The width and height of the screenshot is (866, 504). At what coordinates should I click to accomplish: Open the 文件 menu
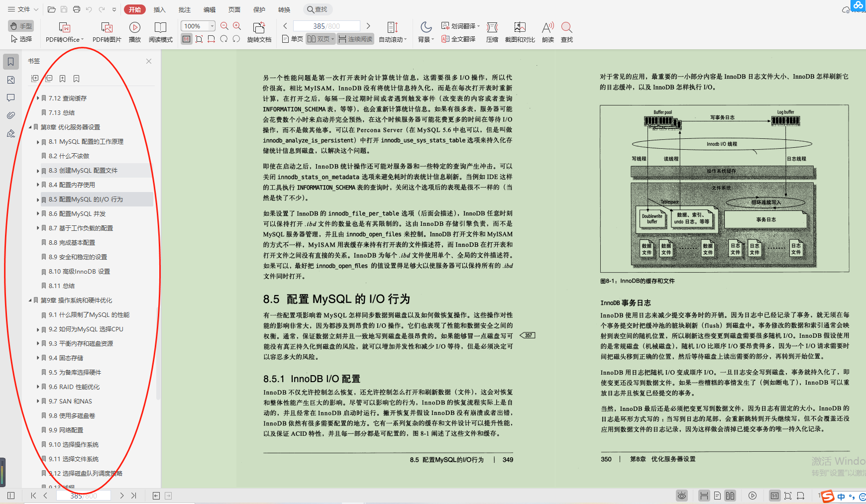click(x=23, y=9)
